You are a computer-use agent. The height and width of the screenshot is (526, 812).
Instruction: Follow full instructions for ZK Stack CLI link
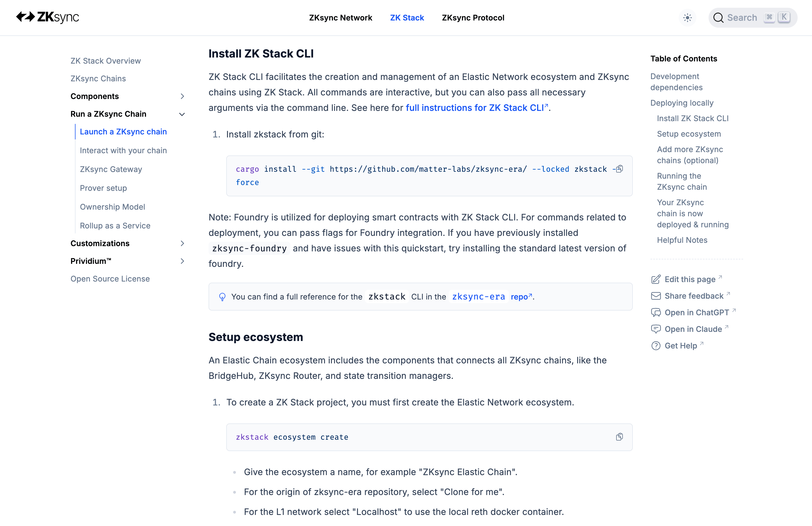click(477, 108)
